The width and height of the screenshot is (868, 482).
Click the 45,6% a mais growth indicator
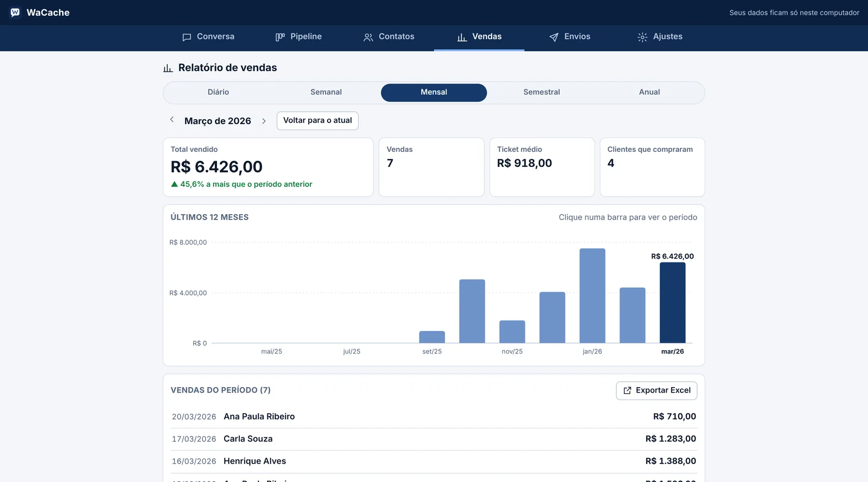241,184
